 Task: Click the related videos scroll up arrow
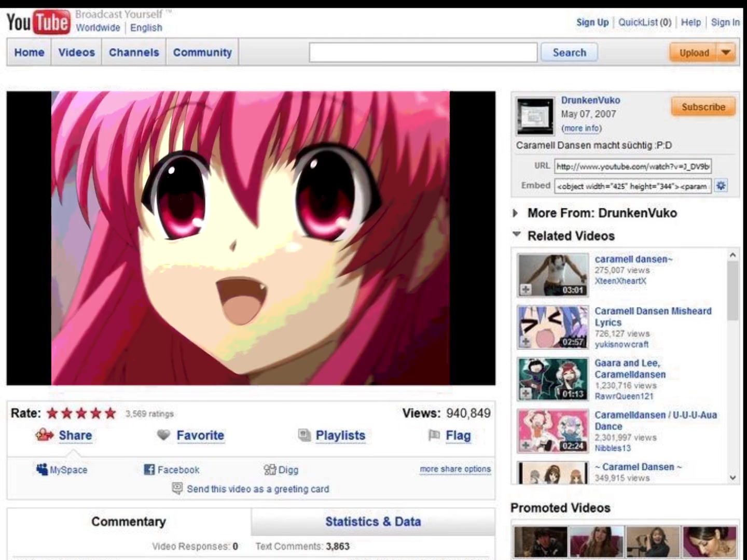point(732,255)
